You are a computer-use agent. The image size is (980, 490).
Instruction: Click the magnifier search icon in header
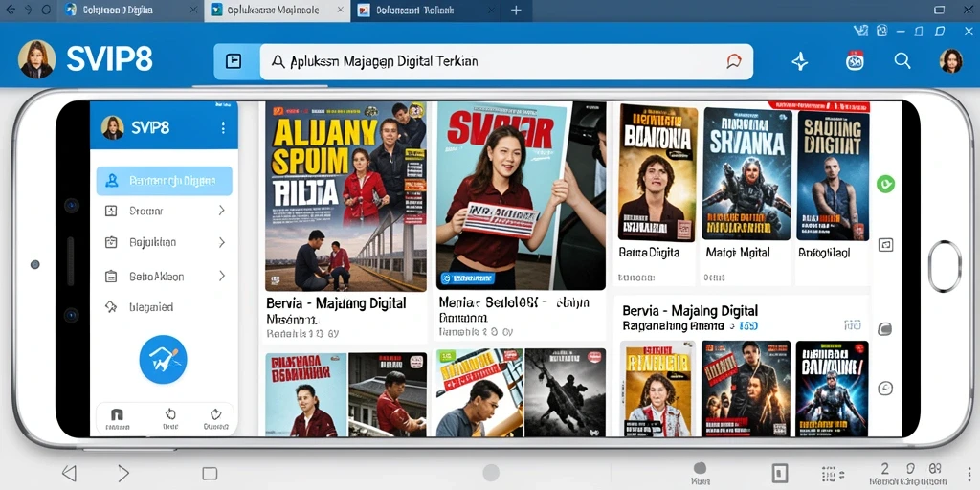[x=902, y=60]
